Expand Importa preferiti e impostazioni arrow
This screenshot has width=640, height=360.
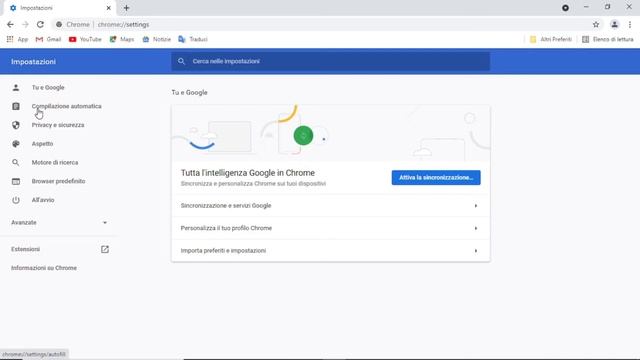tap(476, 251)
